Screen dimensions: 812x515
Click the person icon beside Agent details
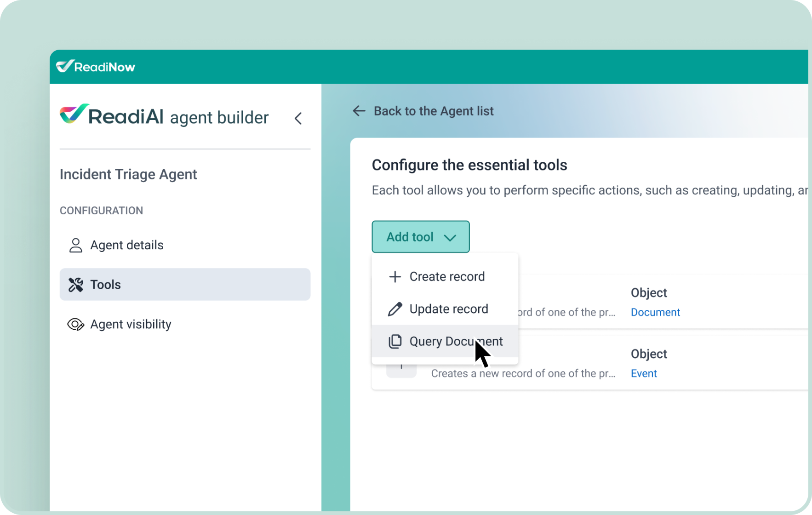coord(75,246)
